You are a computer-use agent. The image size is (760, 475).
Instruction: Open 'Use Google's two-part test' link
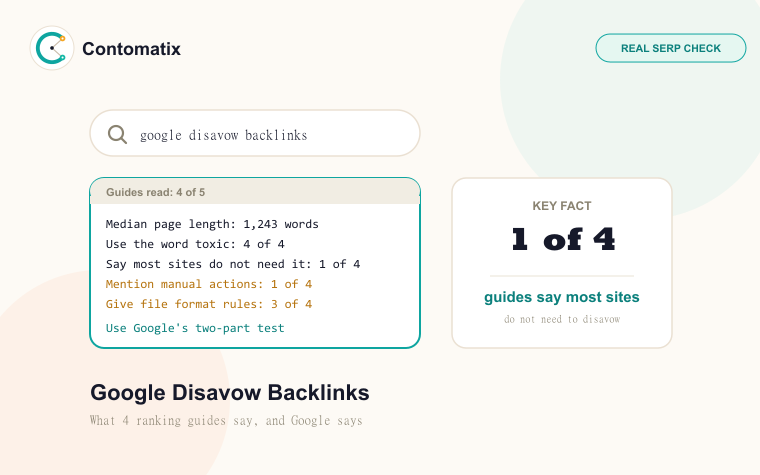pyautogui.click(x=195, y=328)
